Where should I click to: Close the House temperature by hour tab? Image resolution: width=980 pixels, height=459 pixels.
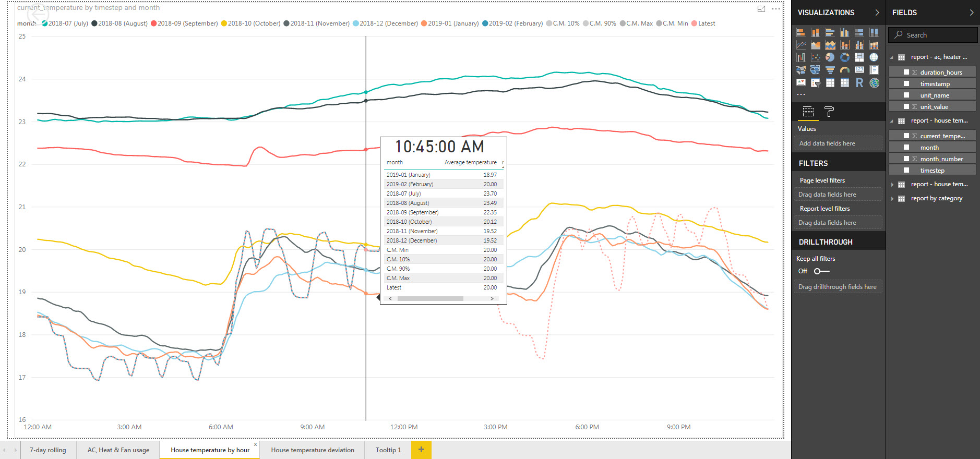tap(255, 444)
